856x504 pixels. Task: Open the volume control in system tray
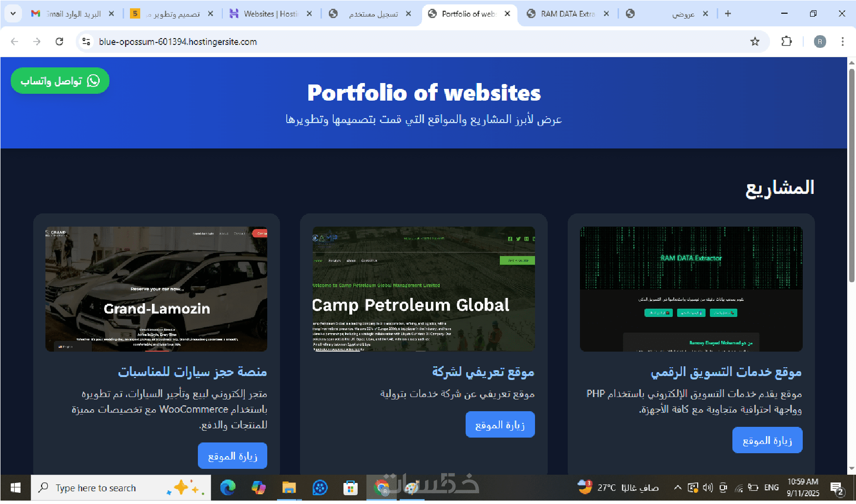point(707,487)
